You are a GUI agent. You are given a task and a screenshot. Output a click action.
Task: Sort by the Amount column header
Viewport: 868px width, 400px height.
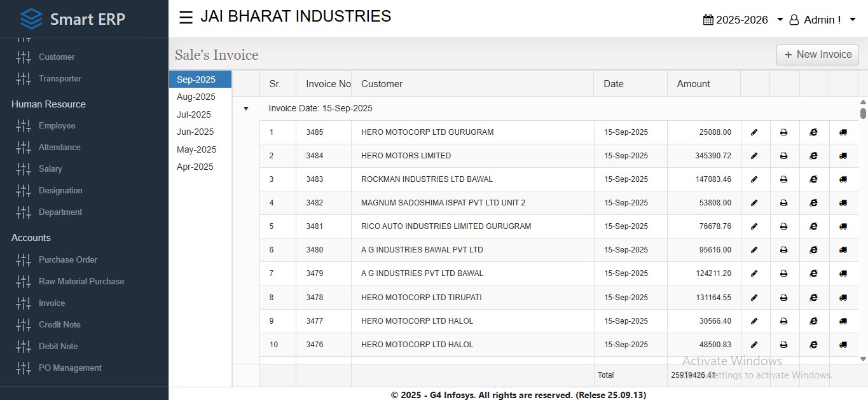click(693, 84)
